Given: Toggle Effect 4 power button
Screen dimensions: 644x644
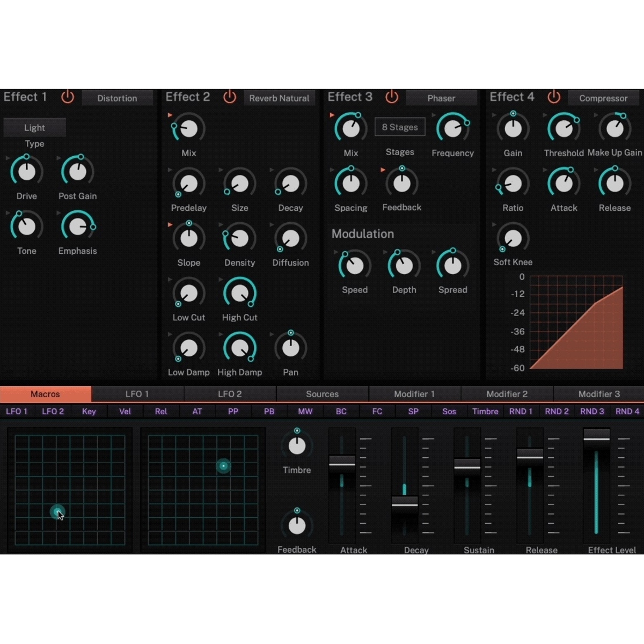Looking at the screenshot, I should (x=554, y=97).
